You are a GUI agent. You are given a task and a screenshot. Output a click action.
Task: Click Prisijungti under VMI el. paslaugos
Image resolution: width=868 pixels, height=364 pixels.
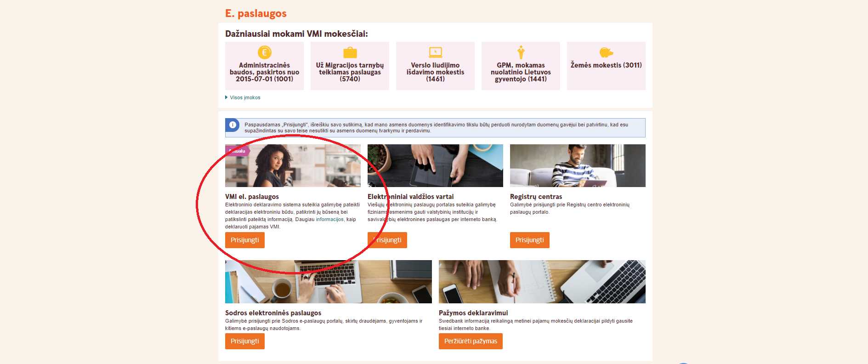point(245,240)
